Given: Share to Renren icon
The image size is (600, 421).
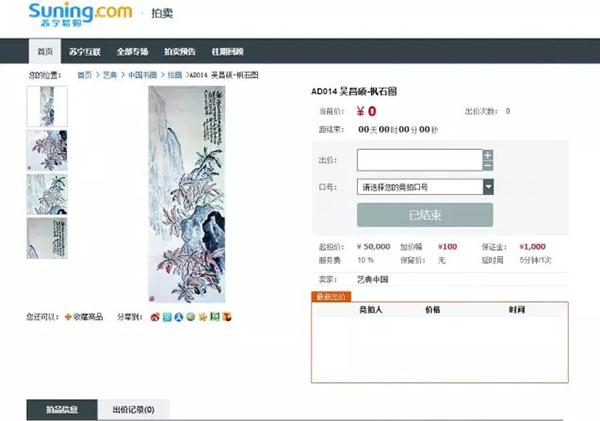Looking at the screenshot, I should [x=179, y=317].
